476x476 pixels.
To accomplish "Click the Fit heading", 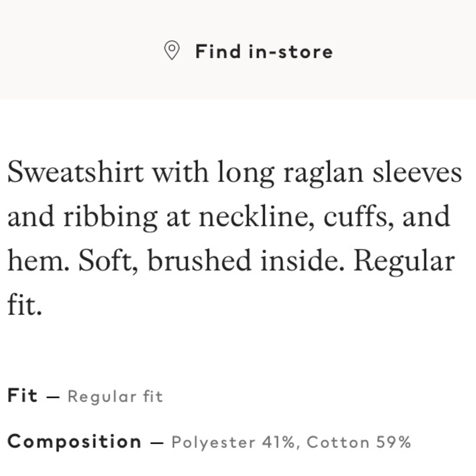I will [23, 395].
